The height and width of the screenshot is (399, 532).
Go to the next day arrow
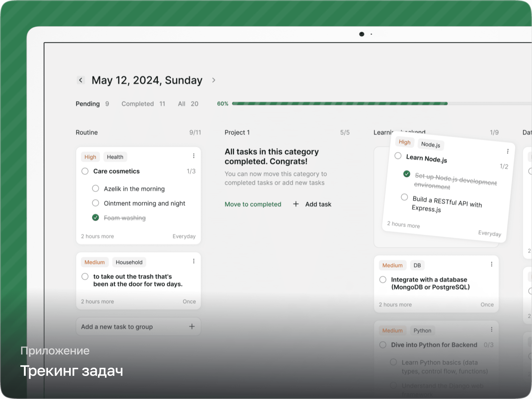coord(214,80)
